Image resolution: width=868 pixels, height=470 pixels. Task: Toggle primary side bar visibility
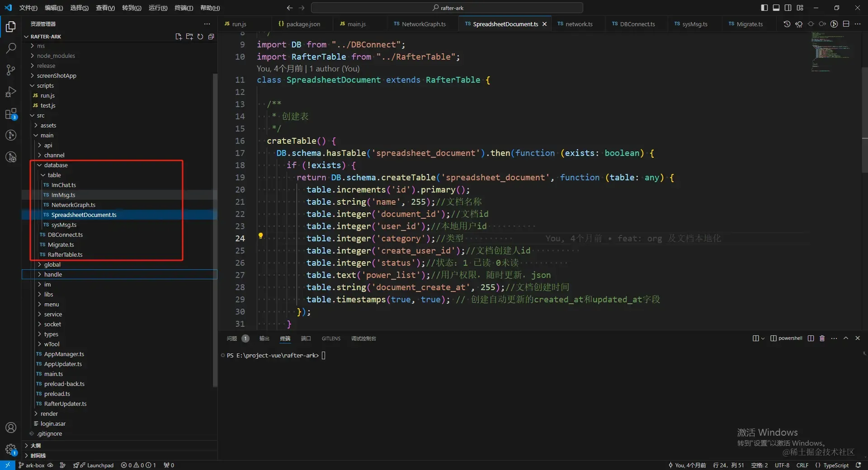click(764, 8)
